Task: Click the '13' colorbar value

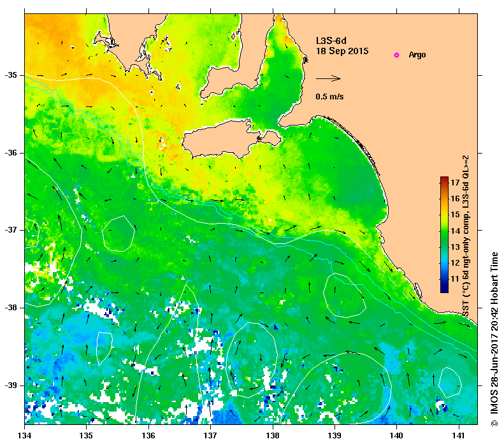Action: coord(455,247)
